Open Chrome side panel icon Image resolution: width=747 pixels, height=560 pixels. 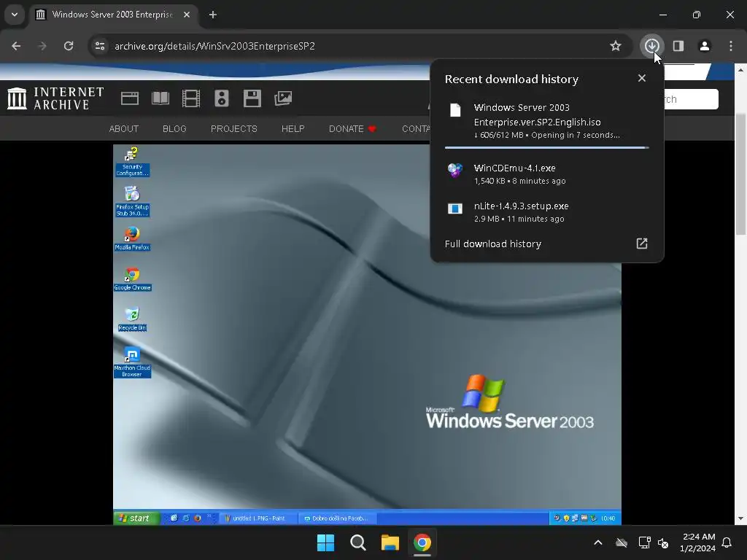point(678,46)
